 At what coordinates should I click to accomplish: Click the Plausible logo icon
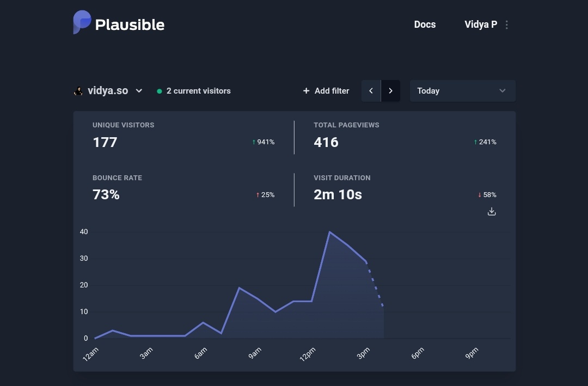click(82, 22)
